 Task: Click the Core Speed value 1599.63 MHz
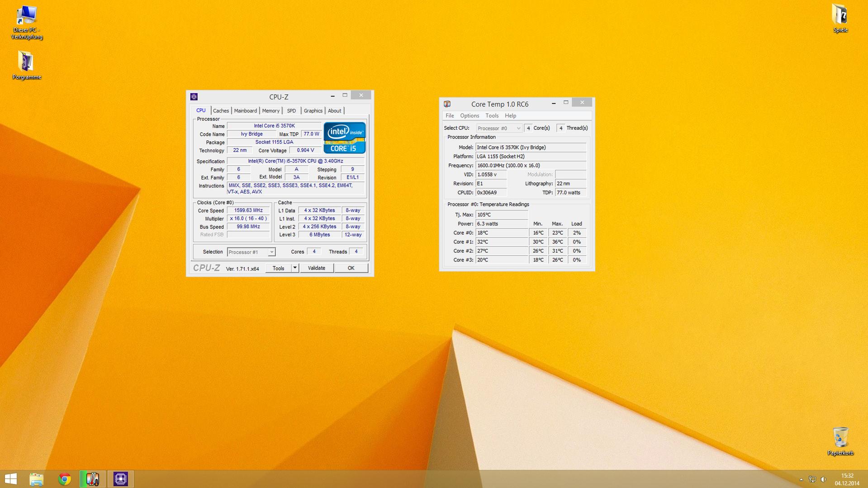point(248,211)
